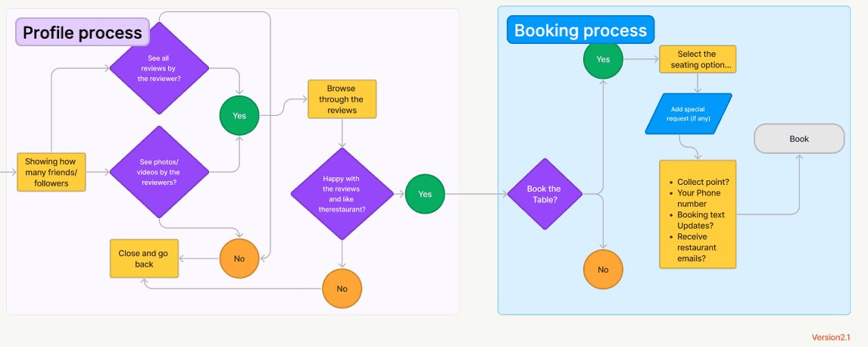Click the 'Add special request (if any)' parallelogram
868x347 pixels.
[x=688, y=114]
